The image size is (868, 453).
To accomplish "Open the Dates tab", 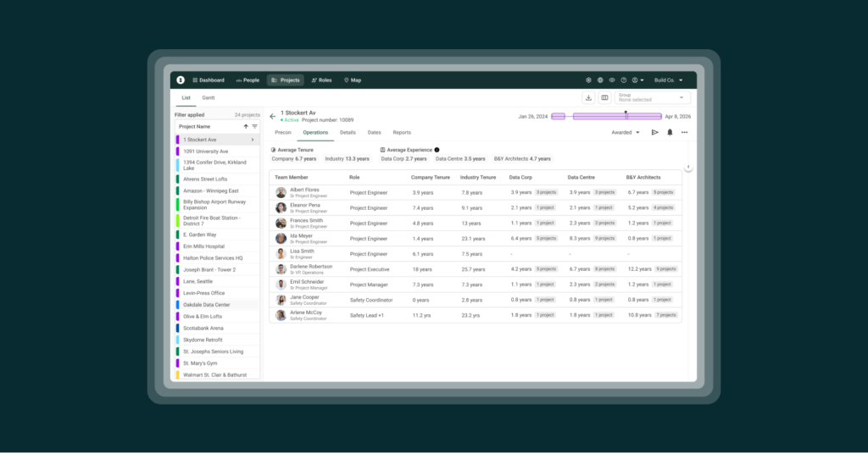I will [374, 133].
